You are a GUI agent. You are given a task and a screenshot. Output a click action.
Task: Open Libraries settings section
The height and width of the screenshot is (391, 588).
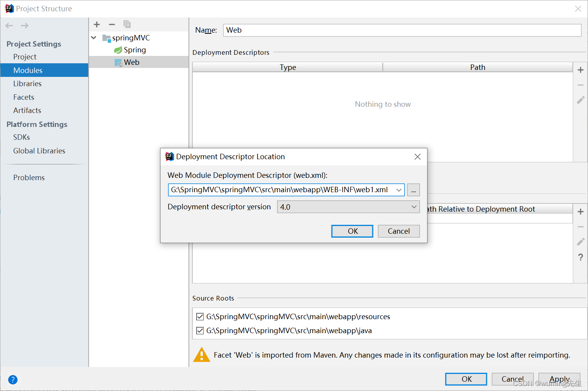tap(27, 83)
